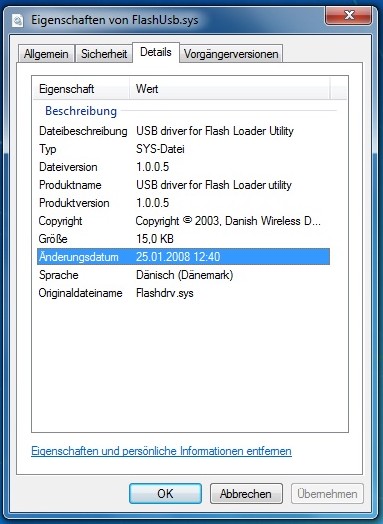Click the Copyright 2003 Danish Wireless value

(x=228, y=221)
